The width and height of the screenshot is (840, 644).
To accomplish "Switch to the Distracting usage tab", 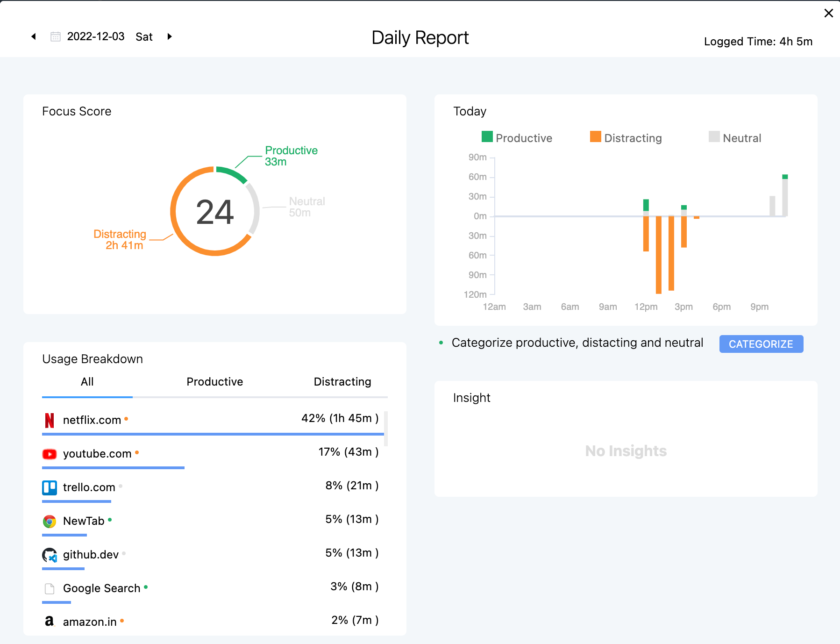I will 342,382.
